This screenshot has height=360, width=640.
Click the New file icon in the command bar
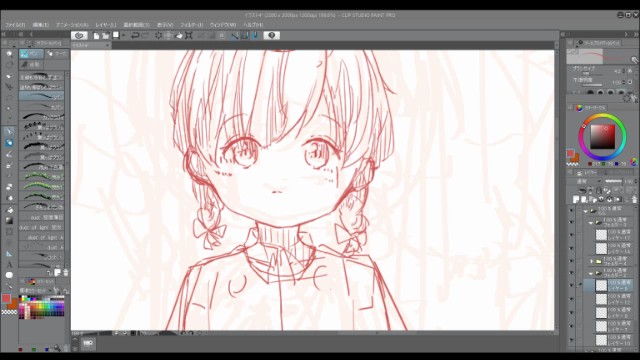pos(96,36)
